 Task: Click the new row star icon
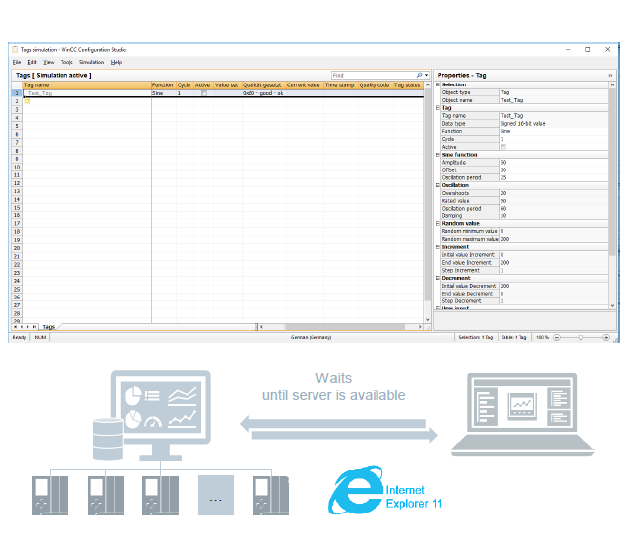coord(27,100)
